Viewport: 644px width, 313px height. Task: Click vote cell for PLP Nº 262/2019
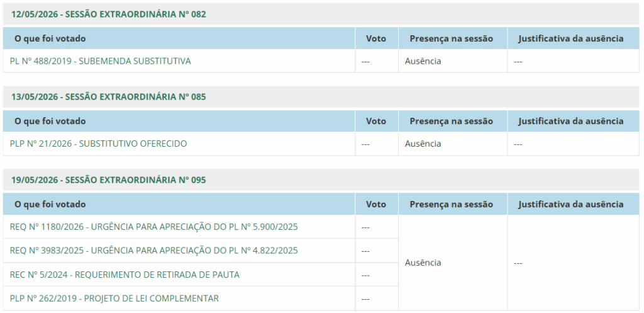click(x=377, y=299)
